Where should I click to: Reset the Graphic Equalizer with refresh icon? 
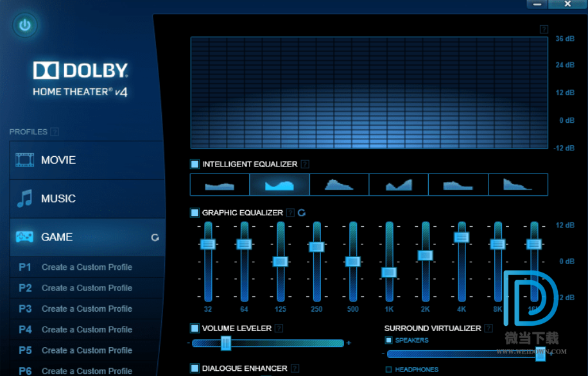[x=302, y=213]
